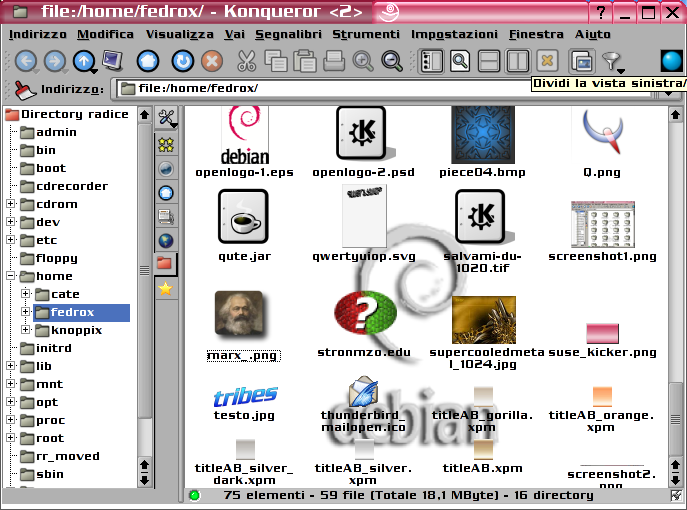The height and width of the screenshot is (510, 687).
Task: Reload the current view
Action: point(183,61)
